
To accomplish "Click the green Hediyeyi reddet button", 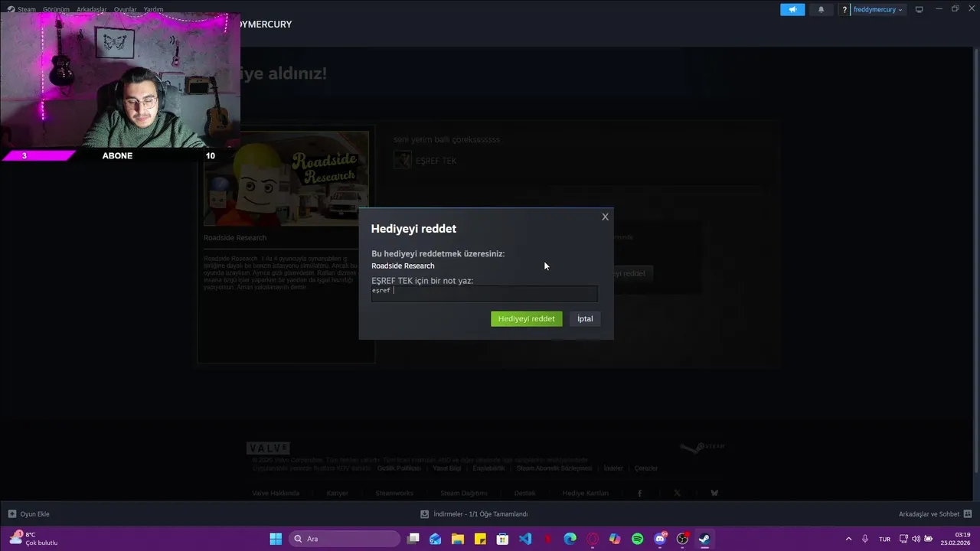I will click(526, 318).
